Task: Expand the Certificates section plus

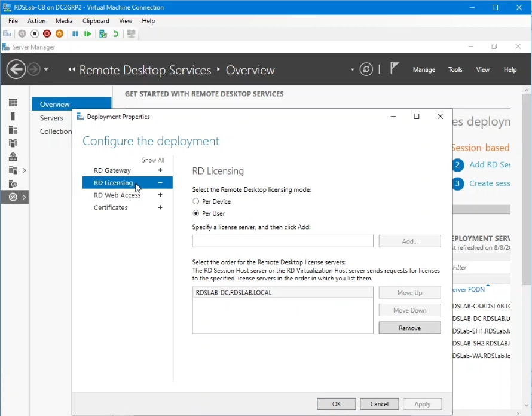Action: click(160, 207)
